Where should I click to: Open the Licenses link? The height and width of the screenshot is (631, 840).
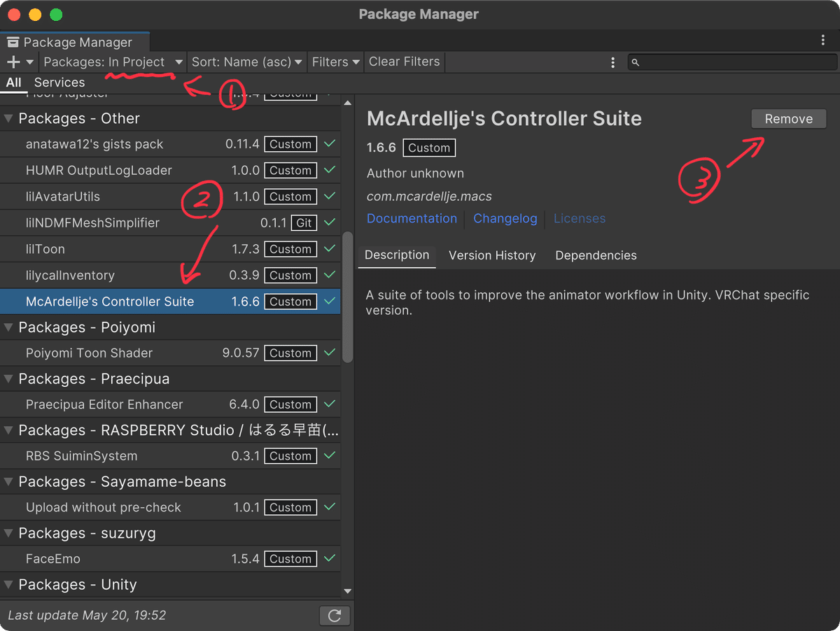click(580, 218)
